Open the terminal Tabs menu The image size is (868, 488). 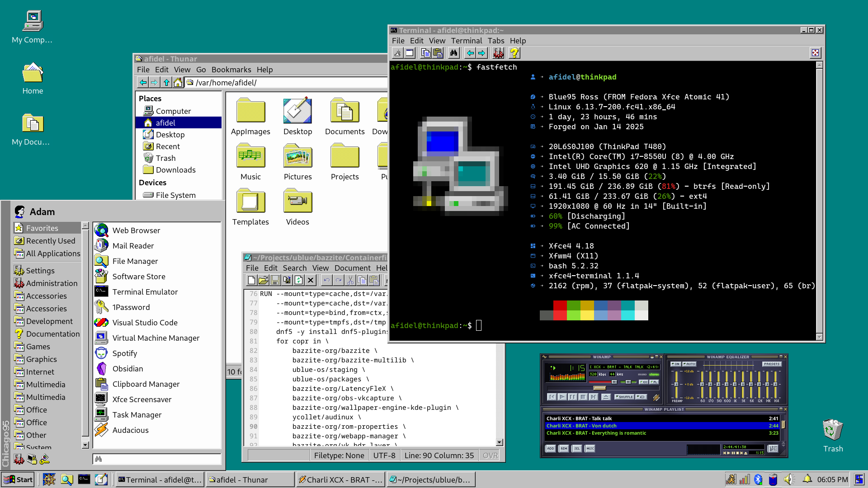[x=495, y=41]
